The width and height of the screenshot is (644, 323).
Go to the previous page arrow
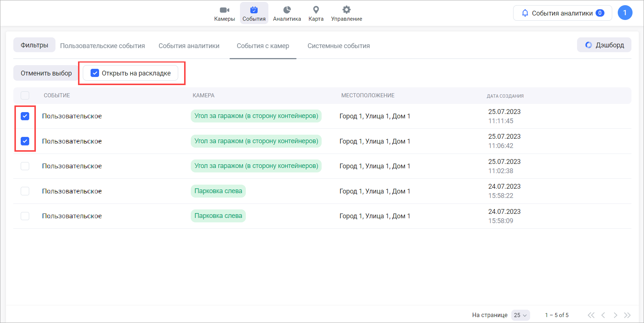pyautogui.click(x=603, y=315)
